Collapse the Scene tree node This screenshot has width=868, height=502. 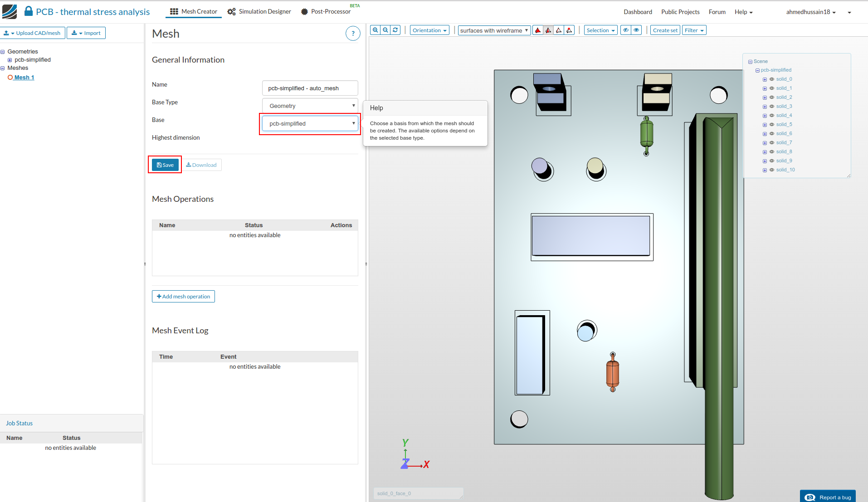(750, 62)
